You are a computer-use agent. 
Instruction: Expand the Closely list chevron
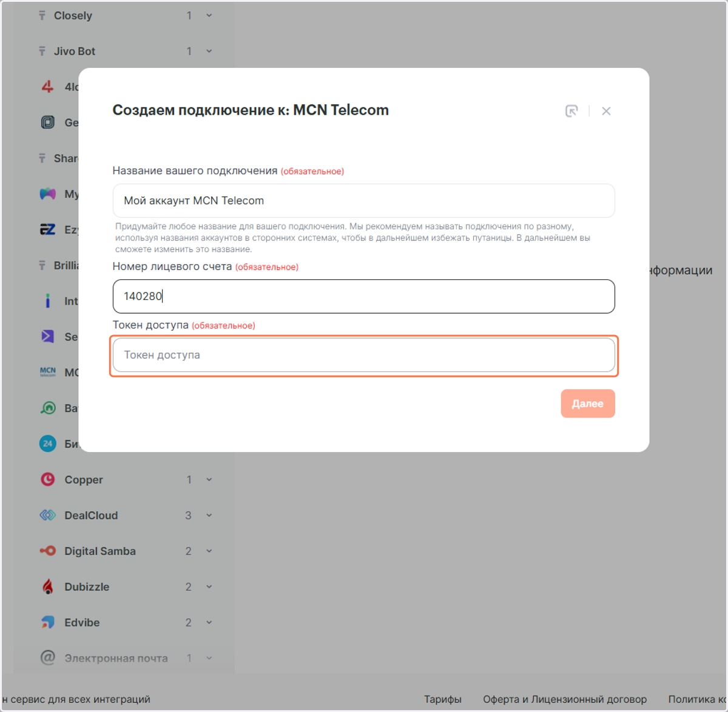(209, 15)
